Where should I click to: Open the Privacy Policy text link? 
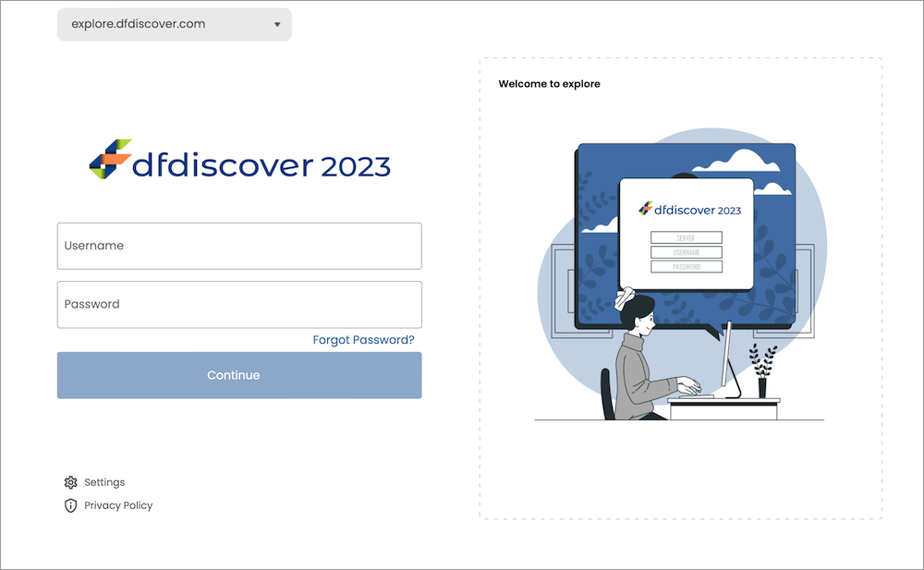pos(118,505)
